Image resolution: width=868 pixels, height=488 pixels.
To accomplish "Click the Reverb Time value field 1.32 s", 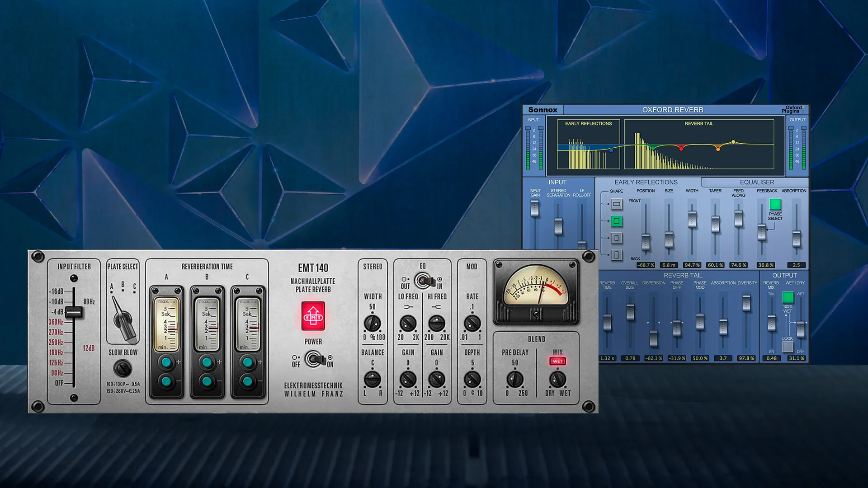I will (x=607, y=358).
